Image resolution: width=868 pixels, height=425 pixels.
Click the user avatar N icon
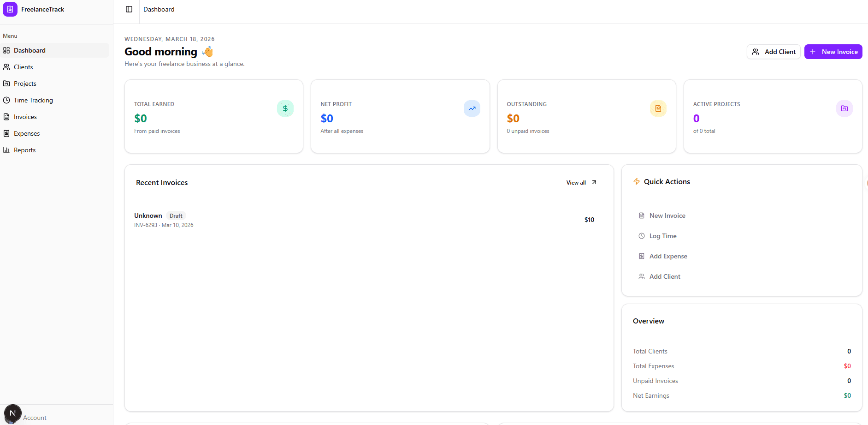13,413
